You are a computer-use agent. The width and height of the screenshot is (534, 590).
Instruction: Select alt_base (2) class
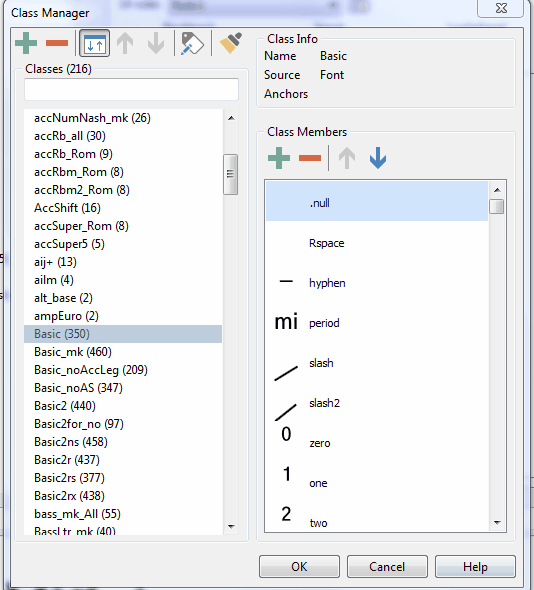click(x=123, y=298)
